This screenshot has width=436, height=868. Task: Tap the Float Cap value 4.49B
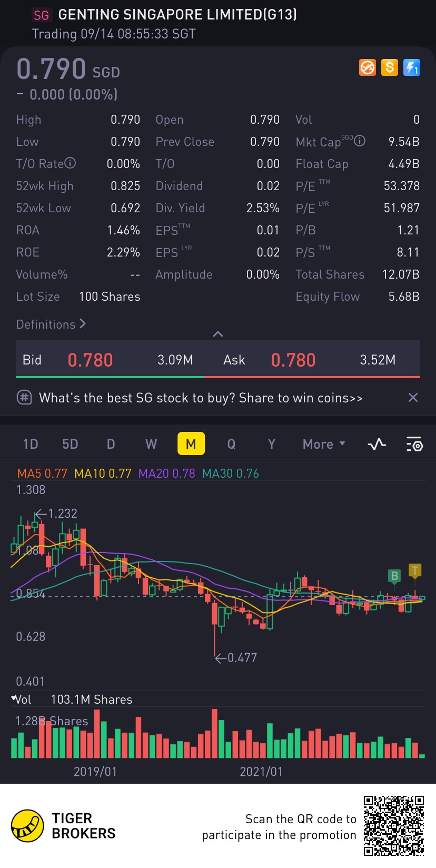(404, 164)
